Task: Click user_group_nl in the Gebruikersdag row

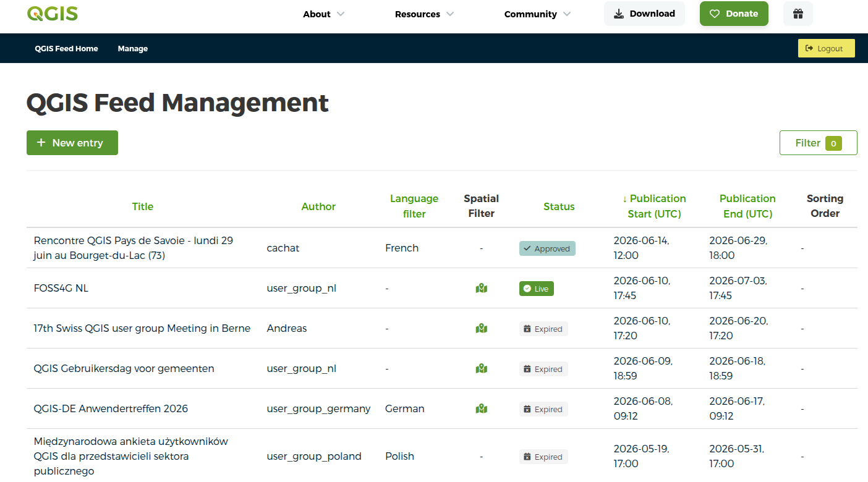Action: coord(302,368)
